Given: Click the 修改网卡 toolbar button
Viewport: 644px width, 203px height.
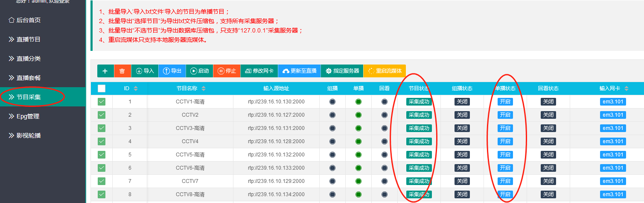Looking at the screenshot, I should [259, 71].
